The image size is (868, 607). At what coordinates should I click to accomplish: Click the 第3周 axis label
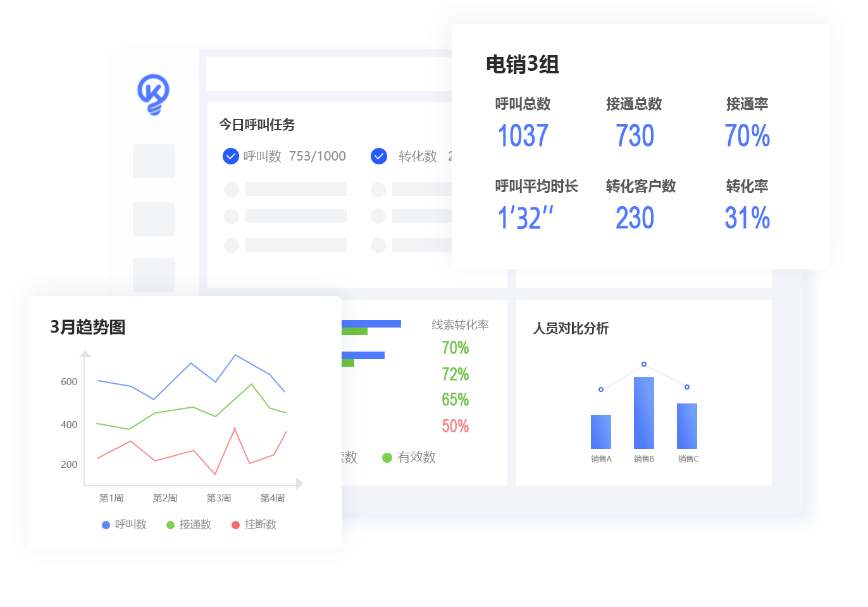[x=219, y=498]
